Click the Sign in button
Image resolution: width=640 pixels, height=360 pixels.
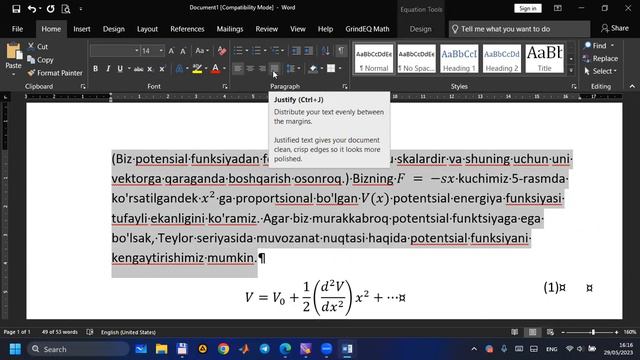pyautogui.click(x=528, y=9)
